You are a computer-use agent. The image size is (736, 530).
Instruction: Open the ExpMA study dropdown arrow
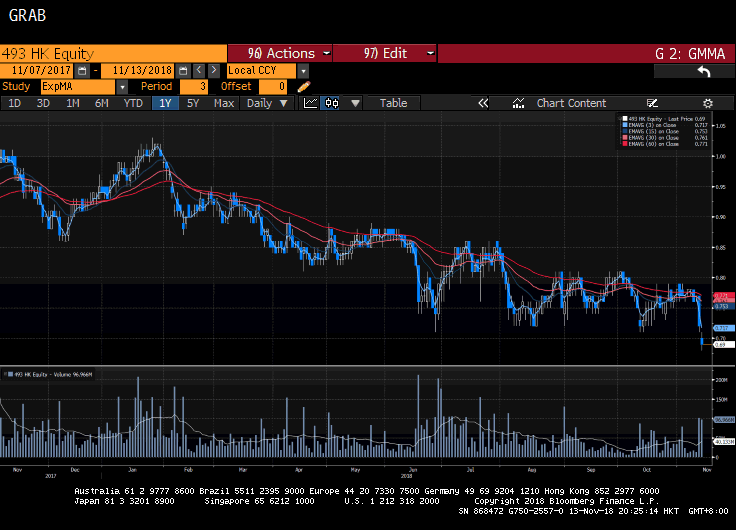click(x=122, y=87)
